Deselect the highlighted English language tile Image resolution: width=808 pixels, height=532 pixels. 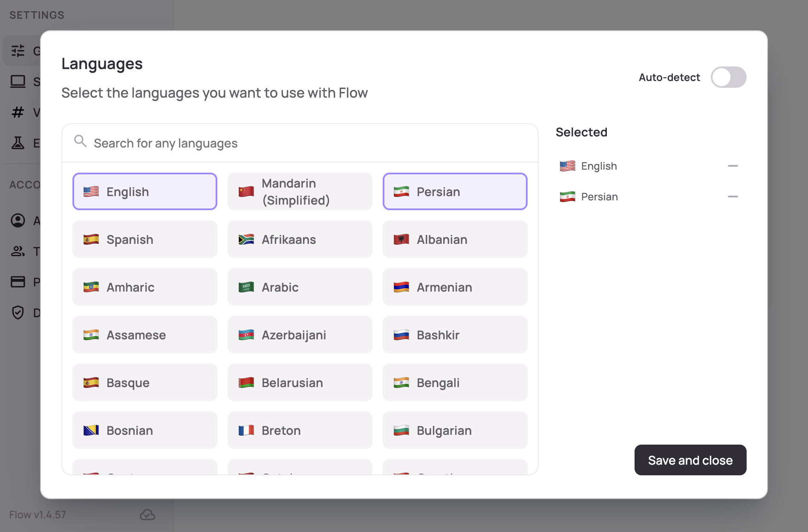(144, 191)
